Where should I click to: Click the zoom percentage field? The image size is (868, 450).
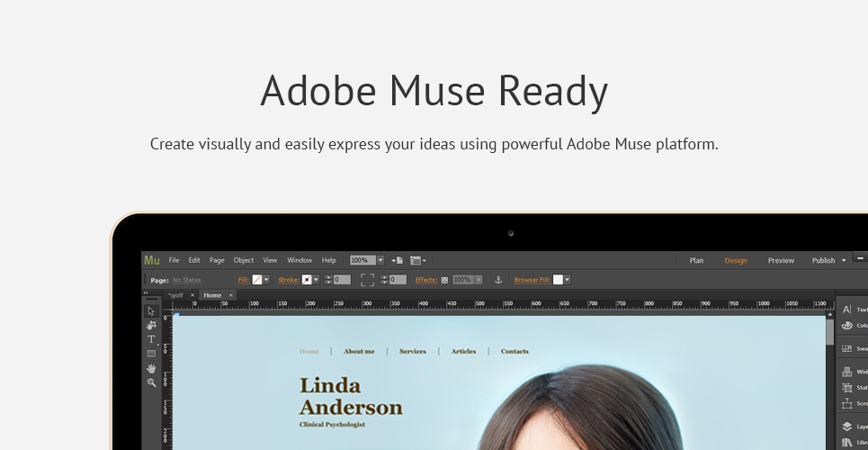[362, 260]
